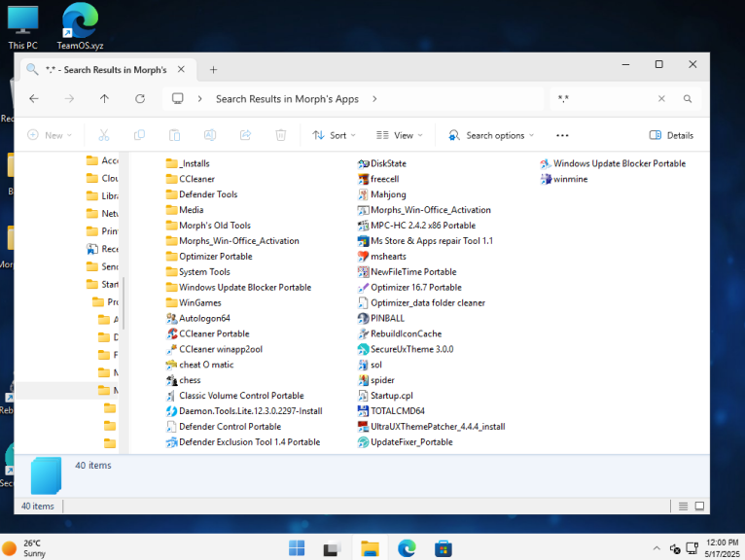Switch to list details view layout

(683, 507)
